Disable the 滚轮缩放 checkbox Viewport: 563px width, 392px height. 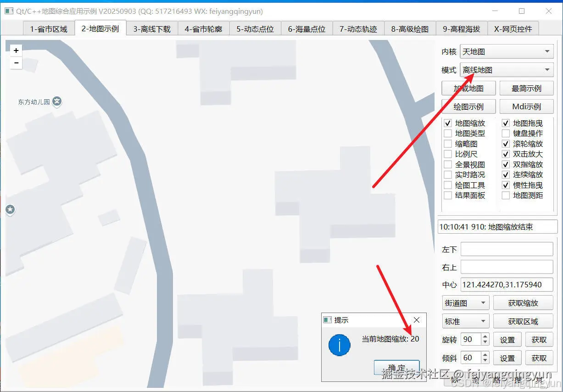506,144
